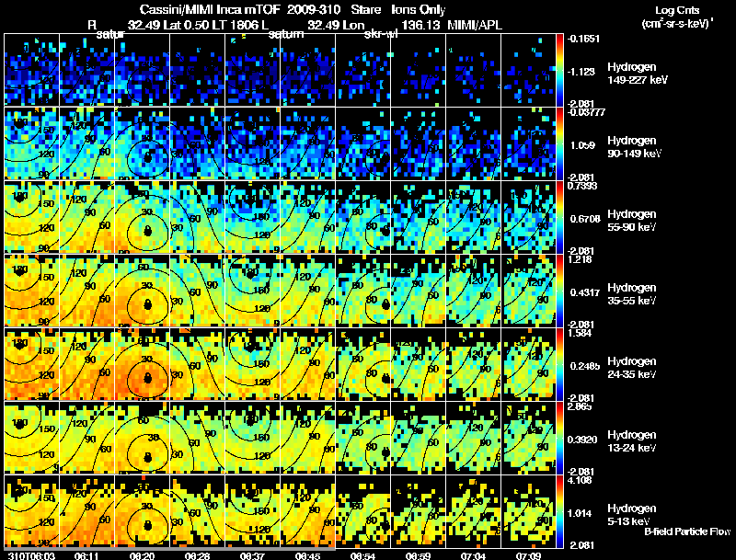Click the 06:54 time label
736x560 pixels.
362,555
